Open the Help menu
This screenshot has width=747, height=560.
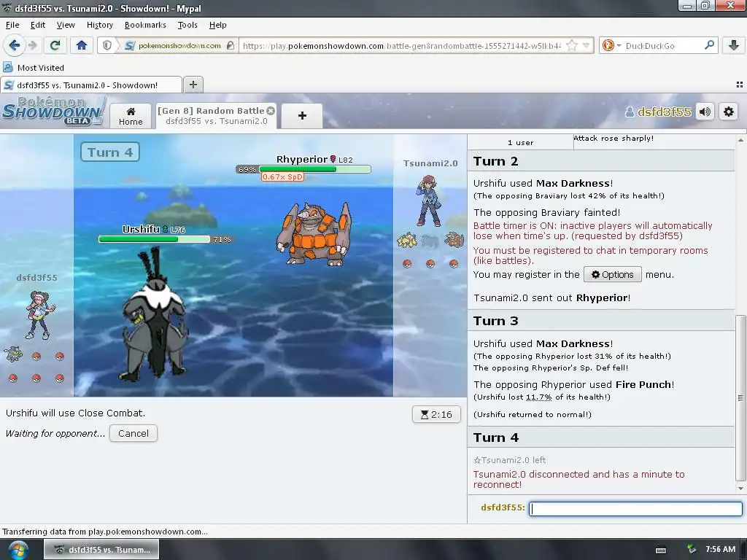point(217,25)
